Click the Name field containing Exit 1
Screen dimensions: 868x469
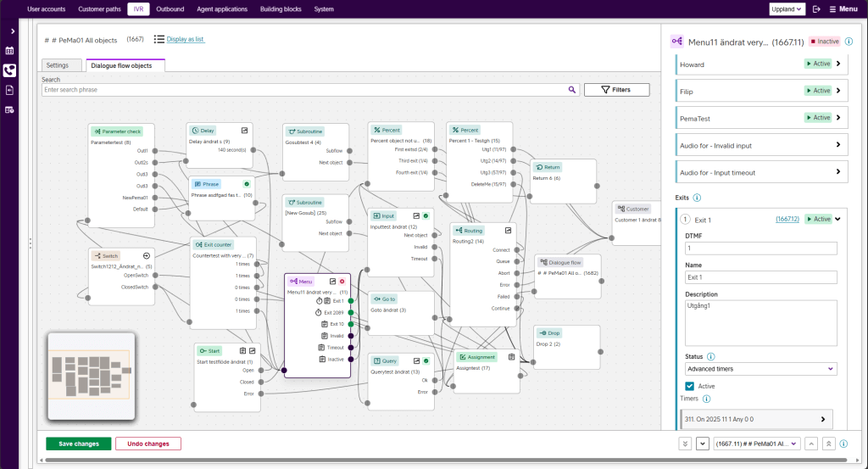(760, 276)
